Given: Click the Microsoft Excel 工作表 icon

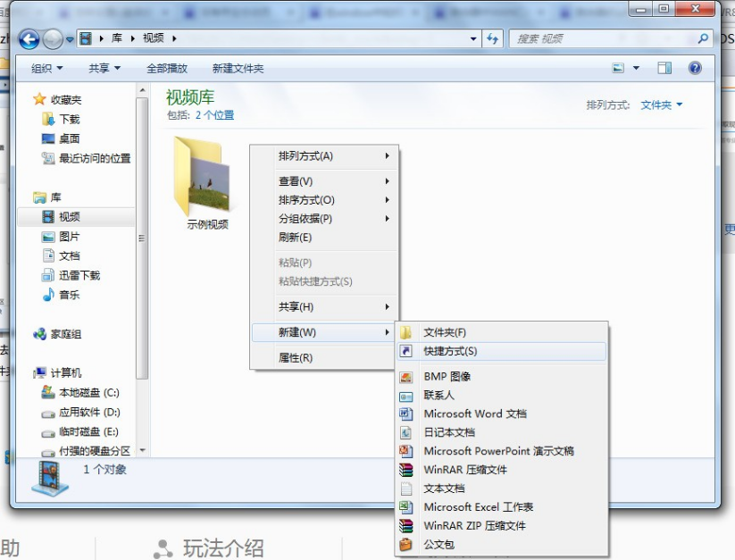Looking at the screenshot, I should [x=408, y=507].
